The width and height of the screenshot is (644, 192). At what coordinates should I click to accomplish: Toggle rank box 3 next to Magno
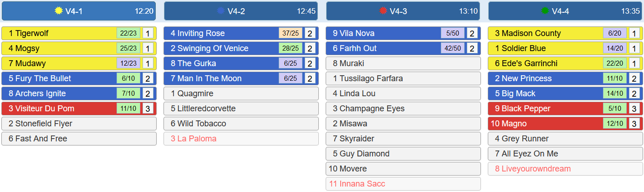click(634, 124)
